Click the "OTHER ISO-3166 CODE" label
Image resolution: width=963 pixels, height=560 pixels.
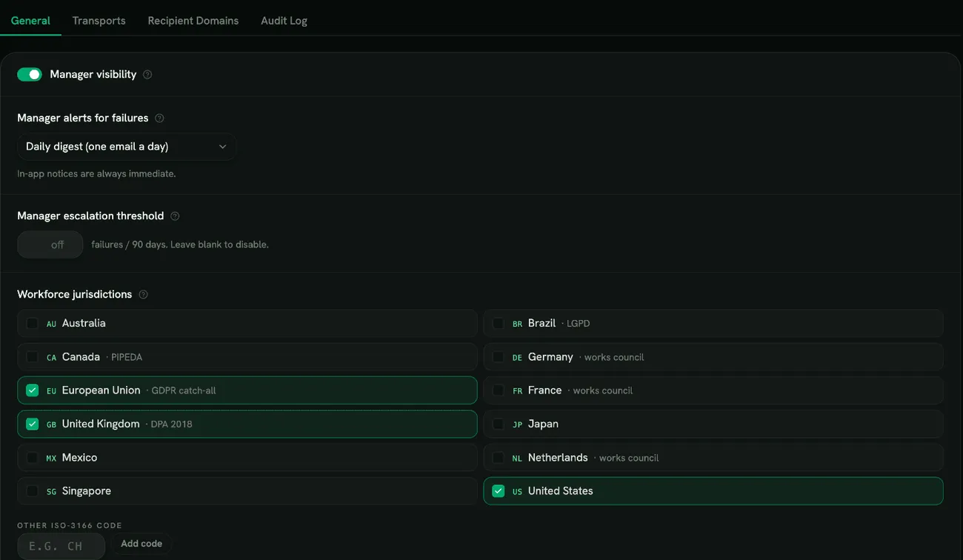[70, 525]
